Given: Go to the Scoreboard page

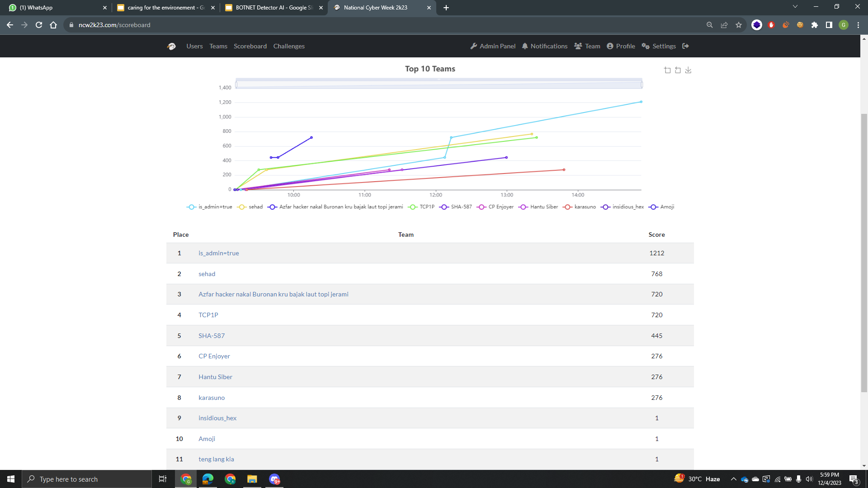Looking at the screenshot, I should tap(250, 46).
